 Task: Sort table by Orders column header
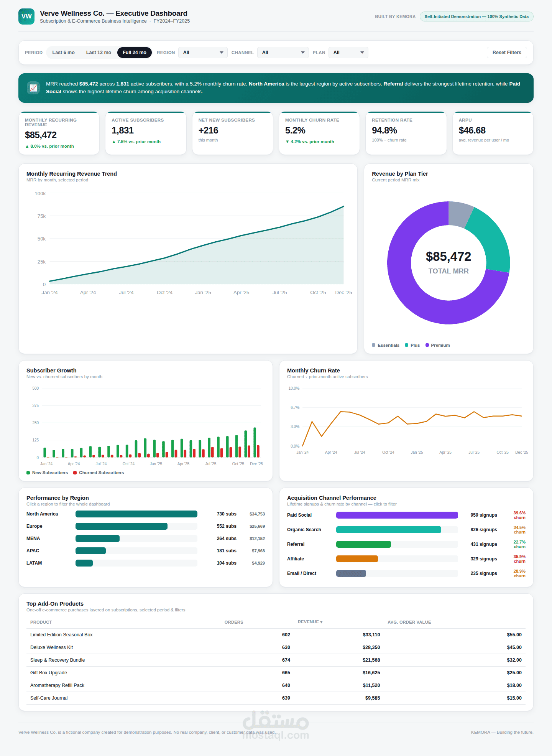coord(234,622)
